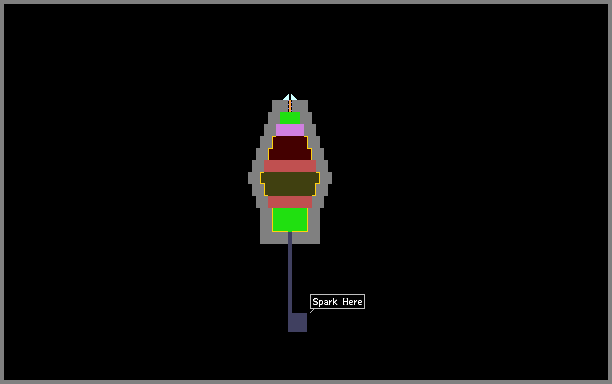Click the gray casing's leftmost protruding edge
612x384 pixels.
250,178
